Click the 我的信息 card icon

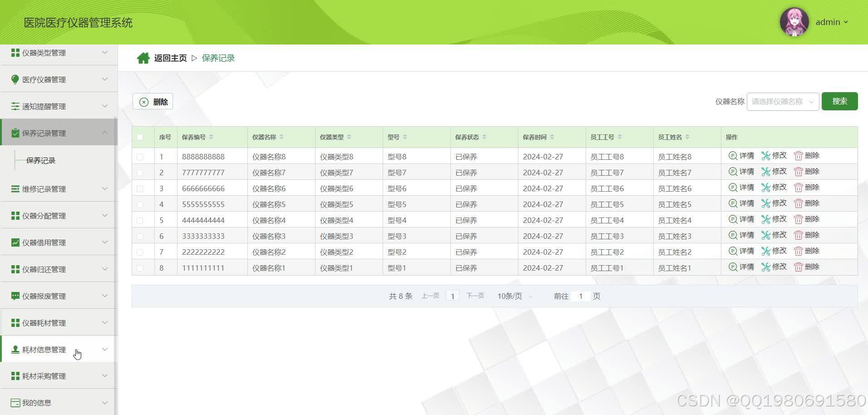pyautogui.click(x=15, y=403)
